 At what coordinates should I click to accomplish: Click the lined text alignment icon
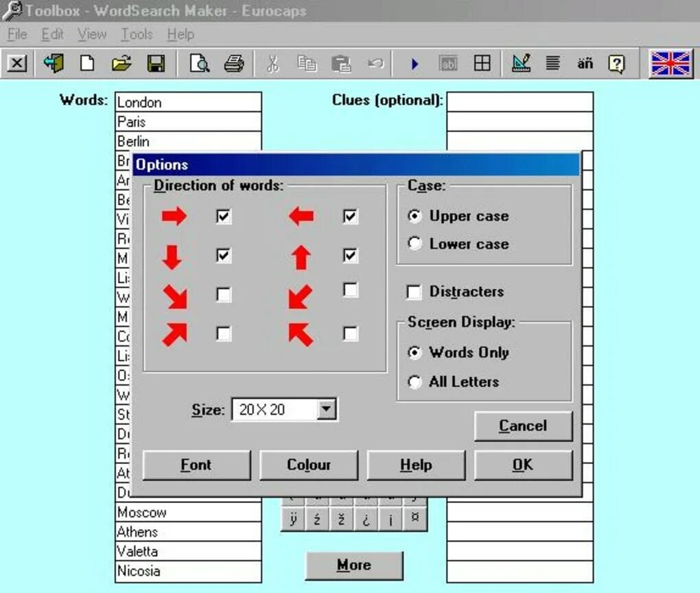[552, 63]
